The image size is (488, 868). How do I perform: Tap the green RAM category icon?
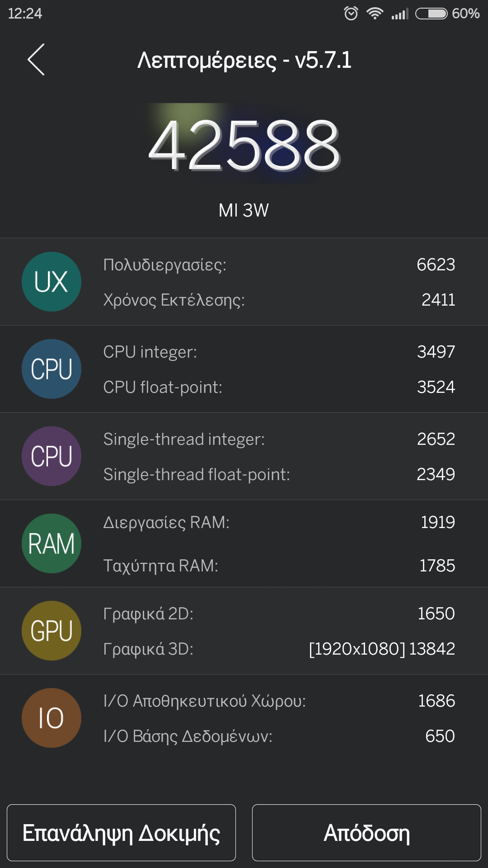52,543
